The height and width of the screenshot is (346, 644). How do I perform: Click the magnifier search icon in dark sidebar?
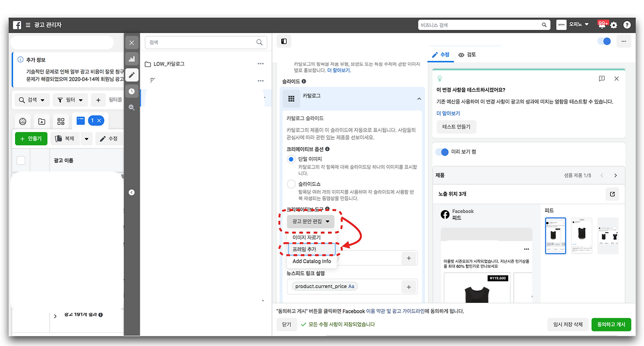tap(132, 107)
